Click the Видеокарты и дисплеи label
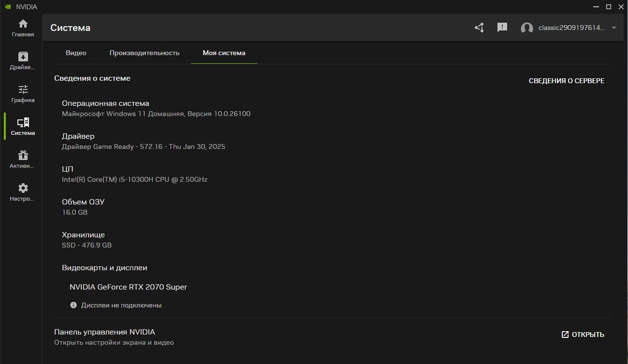The image size is (628, 364). 104,267
